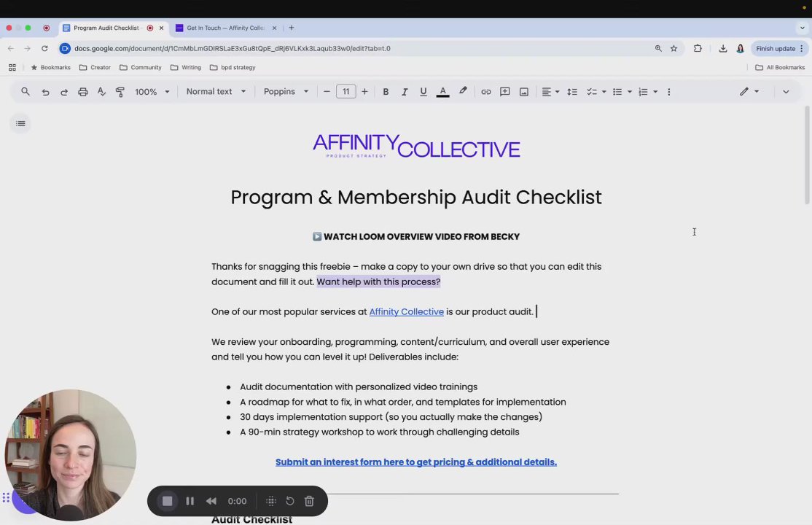Toggle underline formatting
This screenshot has height=525, width=812.
423,92
